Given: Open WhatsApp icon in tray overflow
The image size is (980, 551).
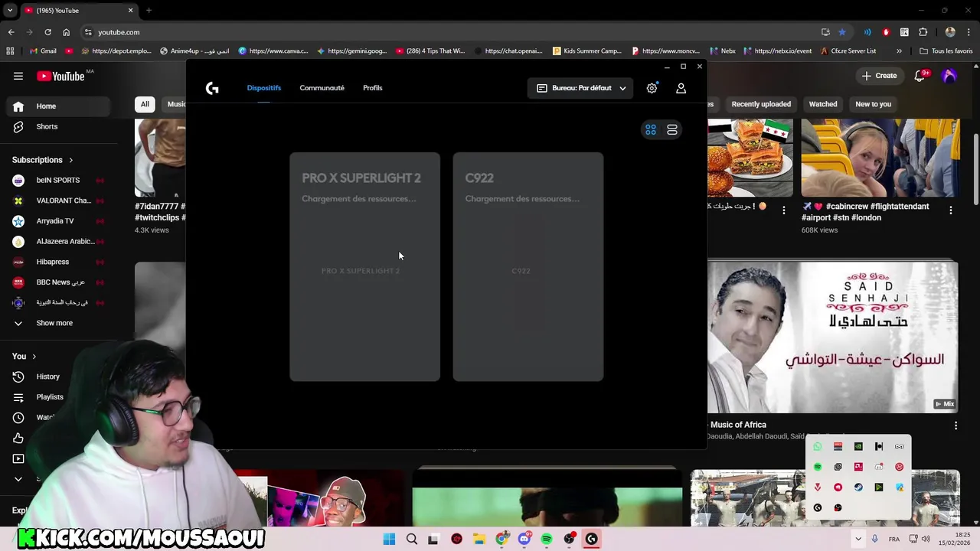Looking at the screenshot, I should coord(818,447).
